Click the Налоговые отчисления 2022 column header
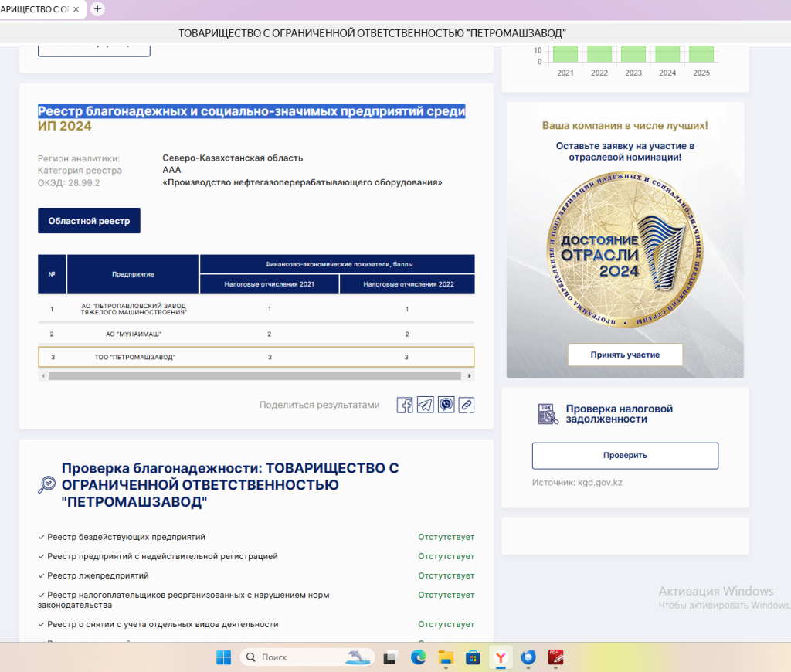 click(408, 284)
